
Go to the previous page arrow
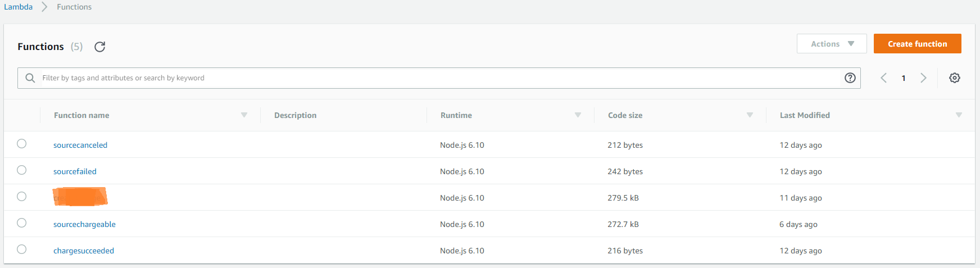pyautogui.click(x=883, y=78)
